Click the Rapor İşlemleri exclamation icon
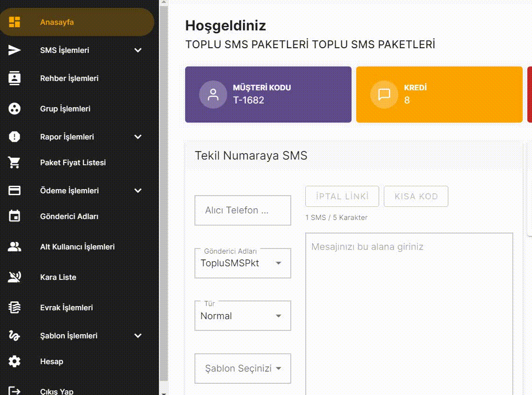This screenshot has height=395, width=532. (14, 137)
